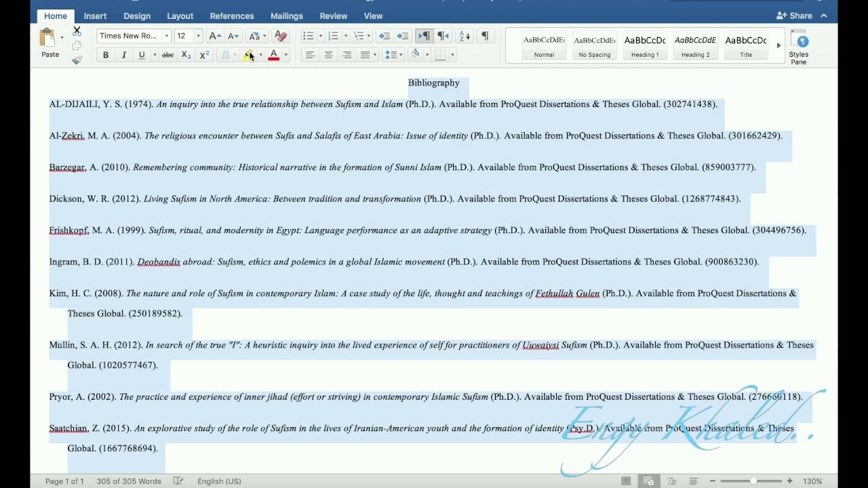Screen dimensions: 868x488
Task: Apply the Title style
Action: click(746, 45)
